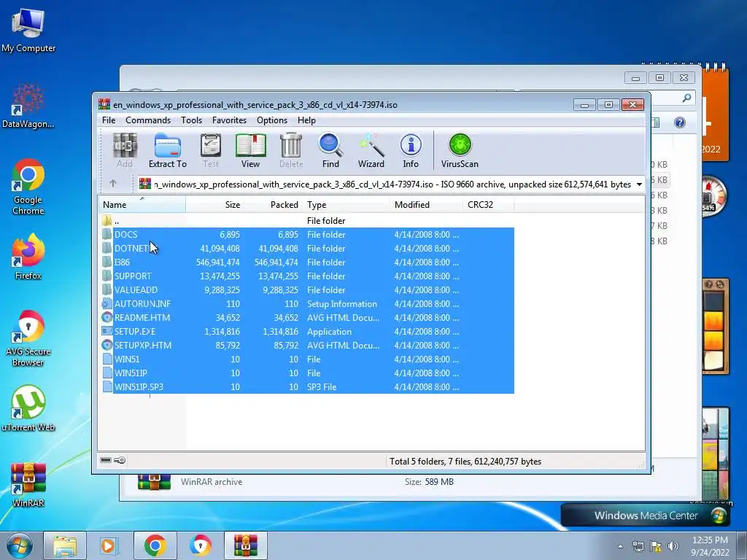Click the Add toolbar icon
747x560 pixels.
coord(125,150)
